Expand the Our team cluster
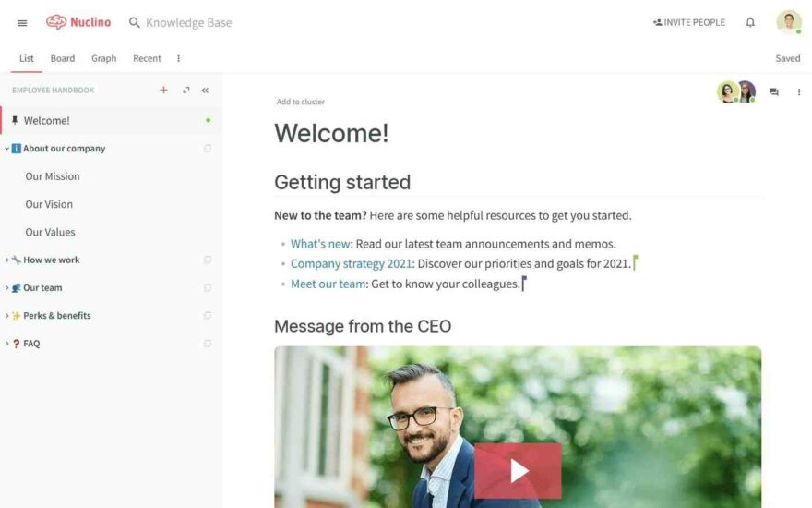Screen dimensions: 812x508 tap(7, 287)
